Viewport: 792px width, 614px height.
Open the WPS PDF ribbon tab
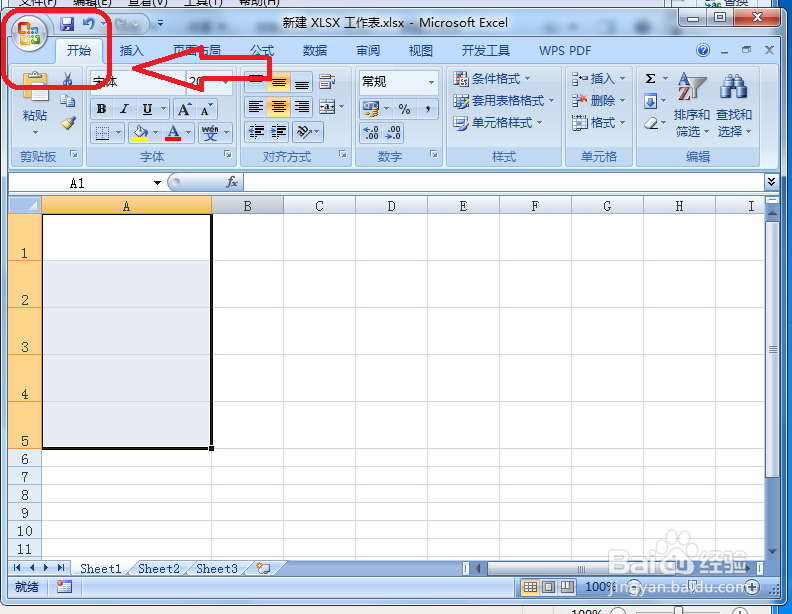click(565, 50)
